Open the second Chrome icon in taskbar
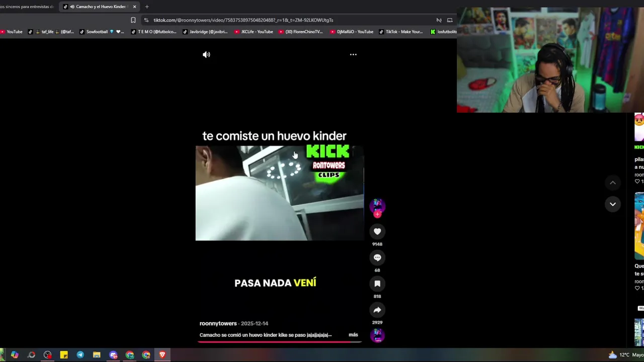Screen dimensions: 644x362 point(146,355)
